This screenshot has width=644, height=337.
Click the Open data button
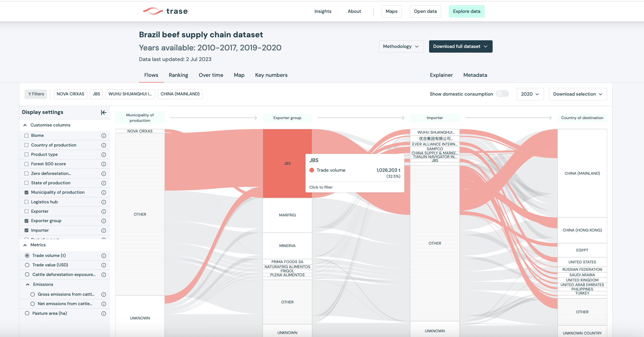coord(425,11)
